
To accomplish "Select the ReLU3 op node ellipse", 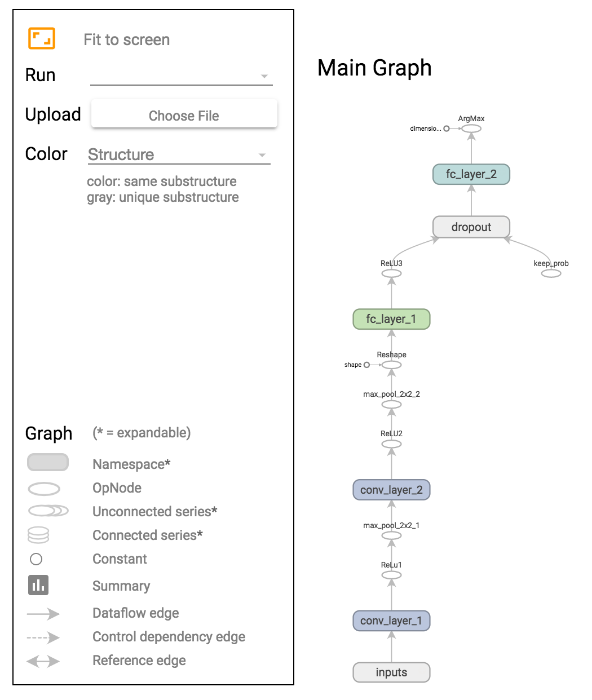I will 391,273.
